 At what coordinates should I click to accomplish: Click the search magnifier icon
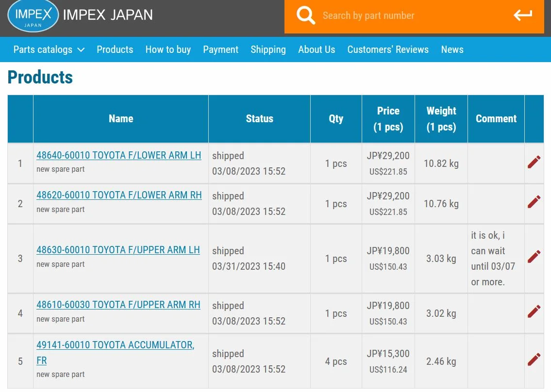coord(305,16)
